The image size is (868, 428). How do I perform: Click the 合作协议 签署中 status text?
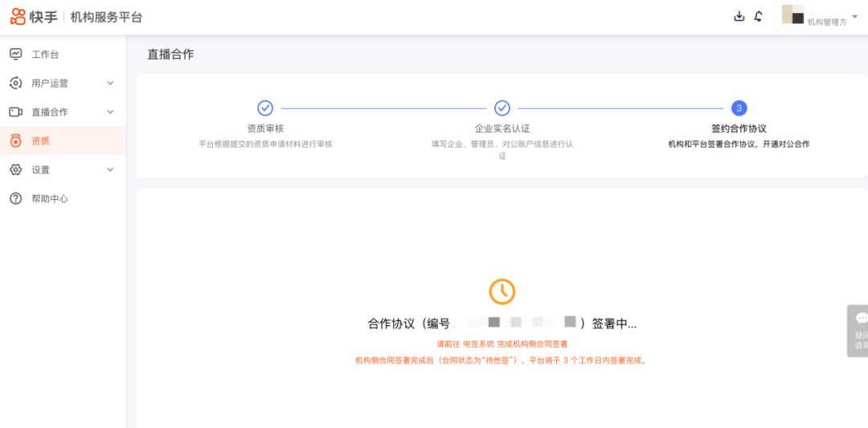click(502, 324)
